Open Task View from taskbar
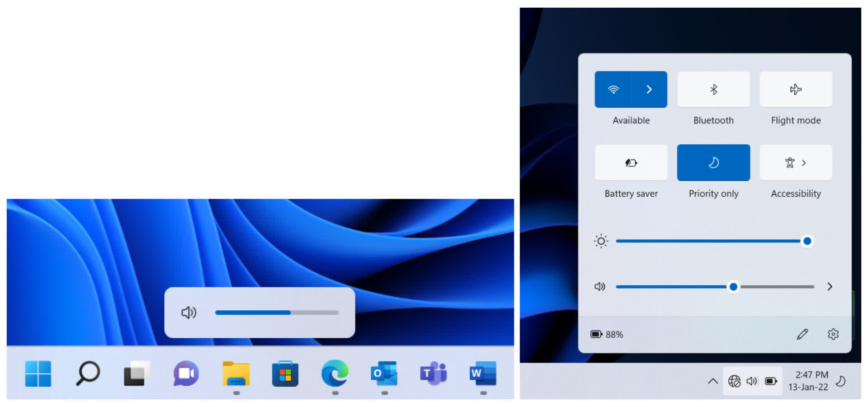Viewport: 868px width, 407px height. [x=137, y=374]
